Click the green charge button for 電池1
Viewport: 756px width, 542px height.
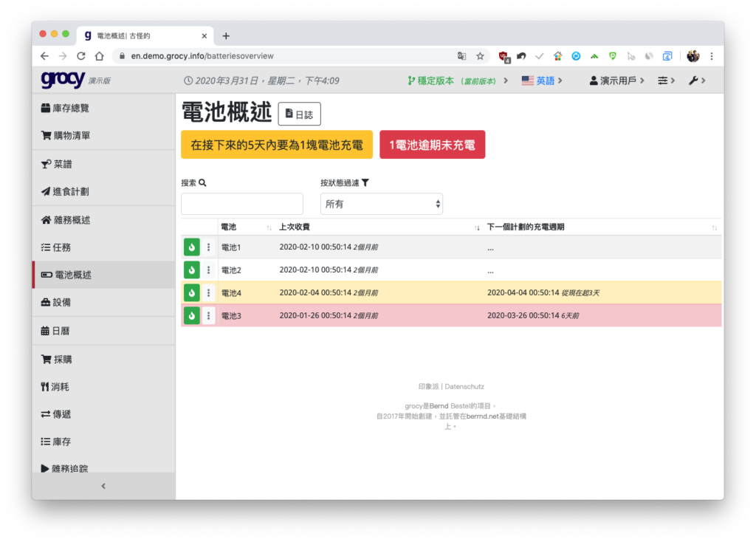click(191, 247)
